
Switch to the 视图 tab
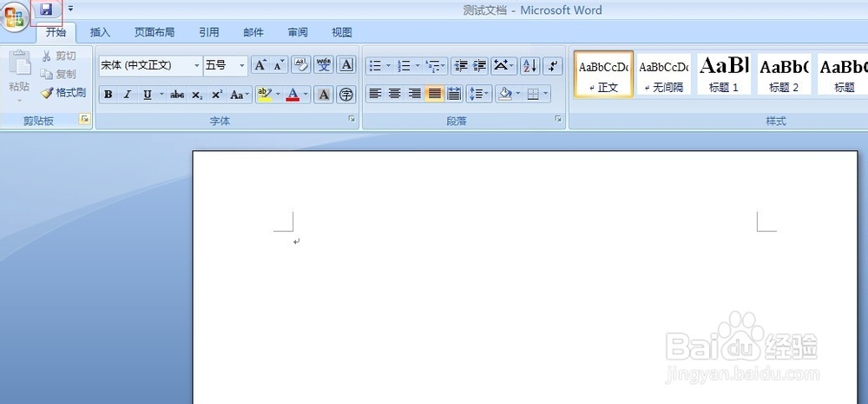[x=341, y=33]
